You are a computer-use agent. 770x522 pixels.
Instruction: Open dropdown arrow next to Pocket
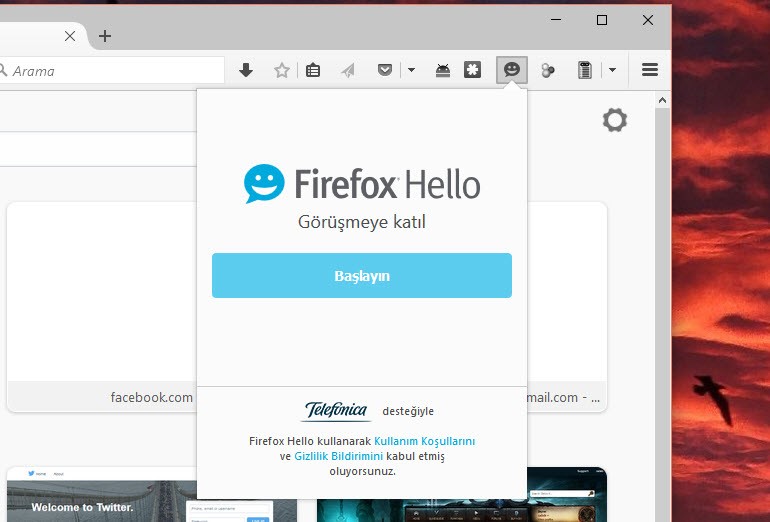[412, 70]
